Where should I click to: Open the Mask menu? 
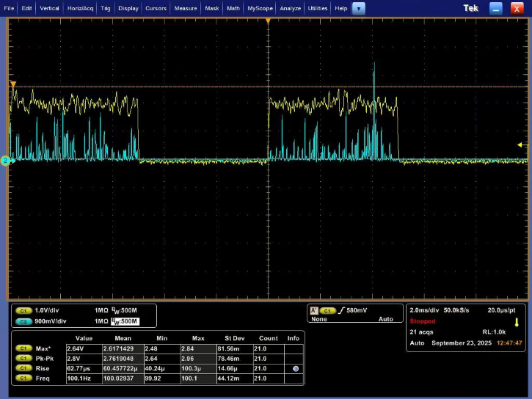tap(212, 8)
